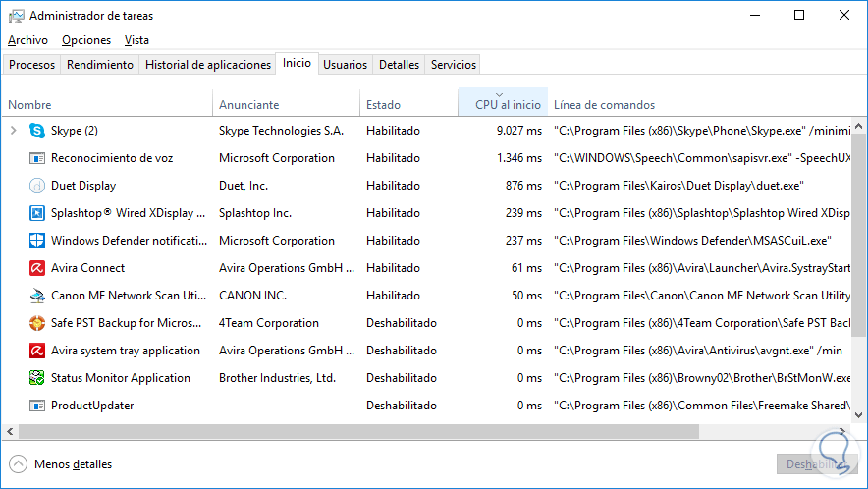Select Reconocimiento de voz entry
The width and height of the screenshot is (868, 489).
[112, 158]
